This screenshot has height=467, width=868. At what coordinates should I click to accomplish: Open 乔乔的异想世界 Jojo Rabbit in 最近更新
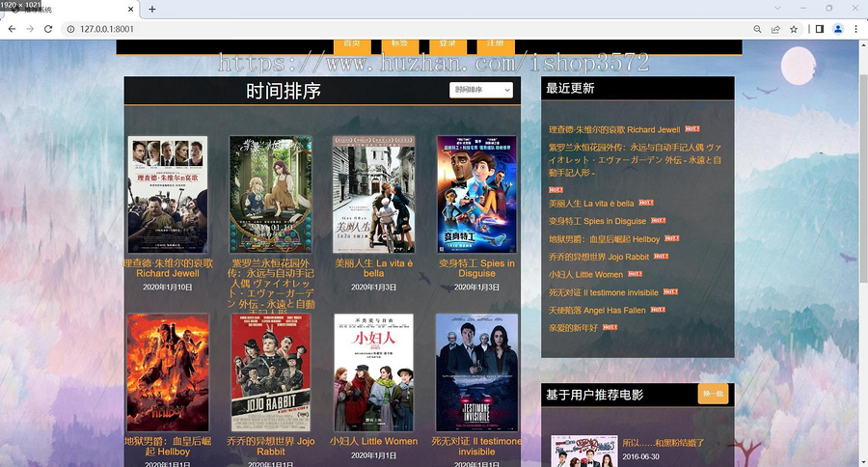coord(598,257)
